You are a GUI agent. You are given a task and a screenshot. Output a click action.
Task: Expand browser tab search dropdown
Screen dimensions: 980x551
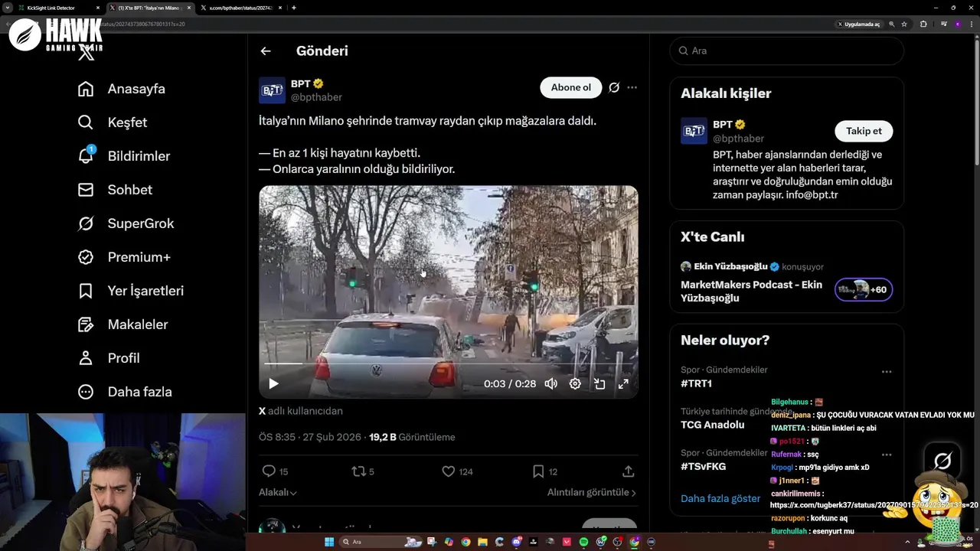(x=7, y=8)
